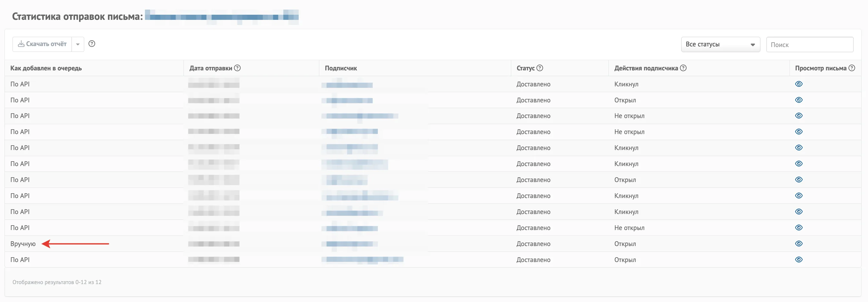Viewport: 868px width, 302px height.
Task: Sort by Как добавлен в очередь column
Action: 46,68
